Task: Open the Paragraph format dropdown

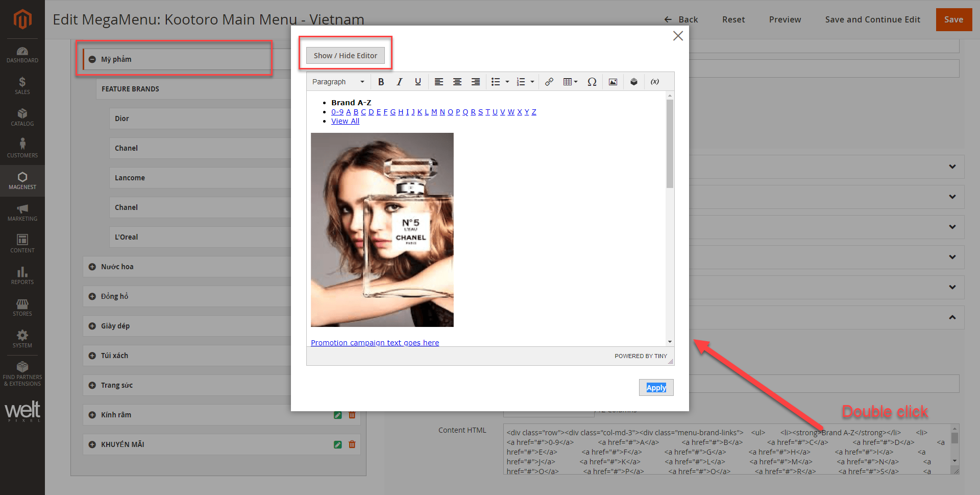Action: (x=338, y=82)
